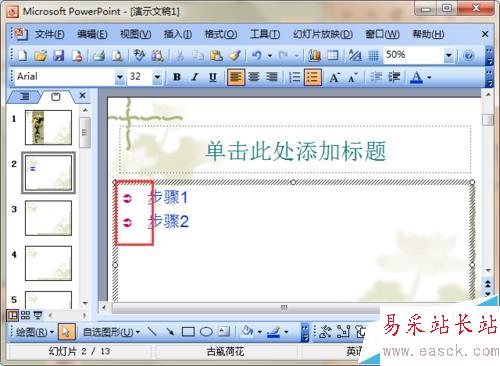Select slide 3 thumbnail
500x366 pixels.
click(x=48, y=218)
